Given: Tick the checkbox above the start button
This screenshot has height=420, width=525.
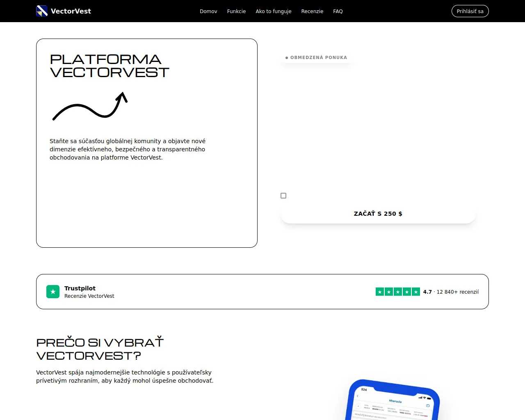Looking at the screenshot, I should pos(283,196).
